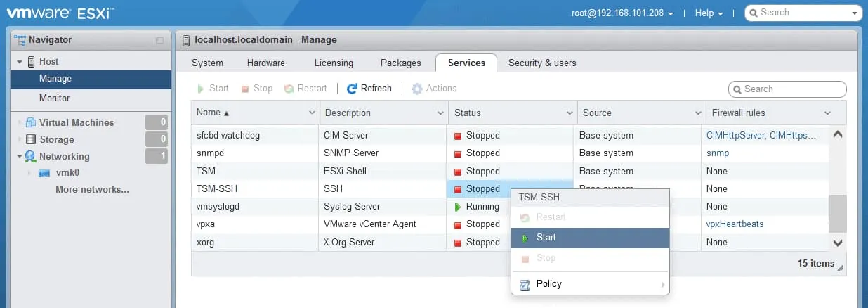Open the Policy submenu entry
The height and width of the screenshot is (308, 868).
pos(548,284)
